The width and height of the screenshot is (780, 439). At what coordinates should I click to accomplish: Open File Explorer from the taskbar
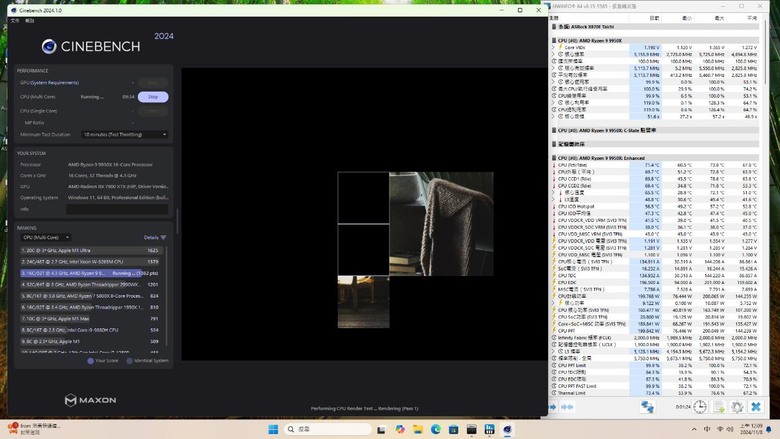tap(418, 430)
